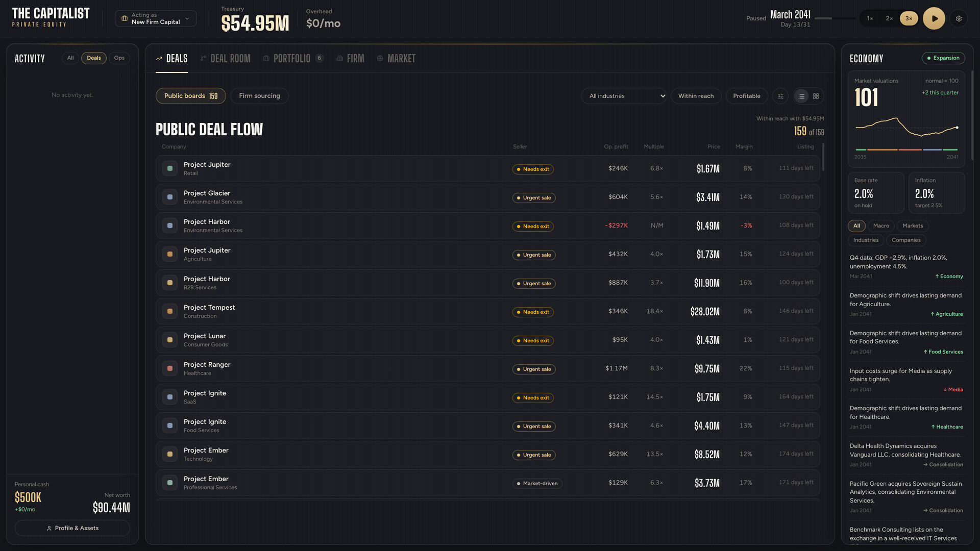
Task: Click the deal list vertical scrollbar
Action: [x=823, y=157]
